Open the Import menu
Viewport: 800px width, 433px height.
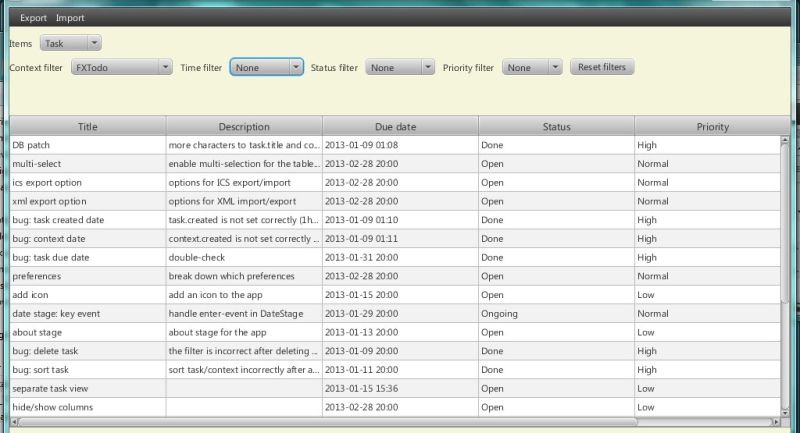point(70,18)
